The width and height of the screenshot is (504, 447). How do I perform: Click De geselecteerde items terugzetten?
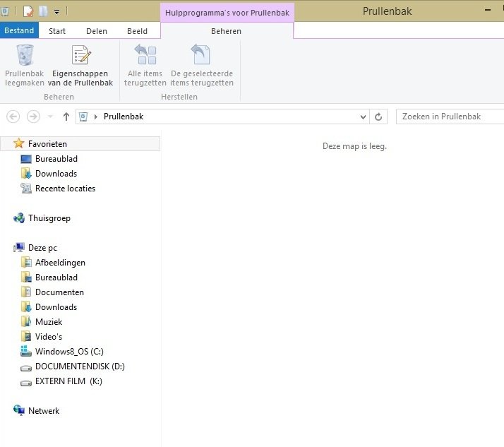click(x=202, y=66)
